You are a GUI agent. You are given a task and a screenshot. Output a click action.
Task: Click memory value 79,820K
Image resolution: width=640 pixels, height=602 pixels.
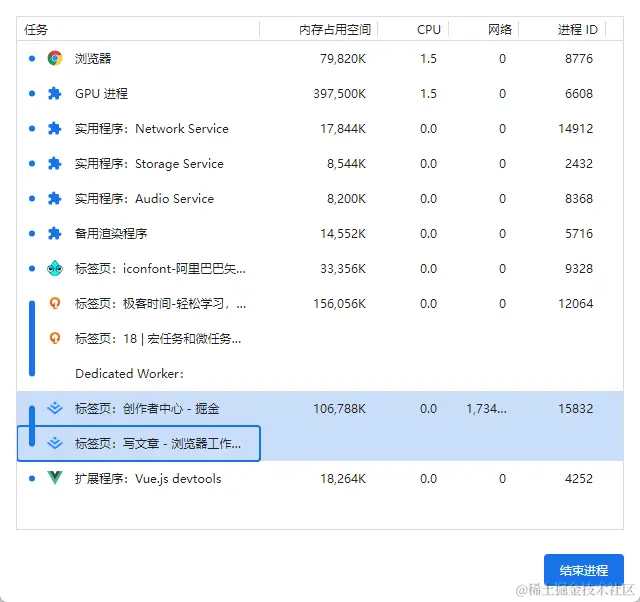[x=343, y=59]
